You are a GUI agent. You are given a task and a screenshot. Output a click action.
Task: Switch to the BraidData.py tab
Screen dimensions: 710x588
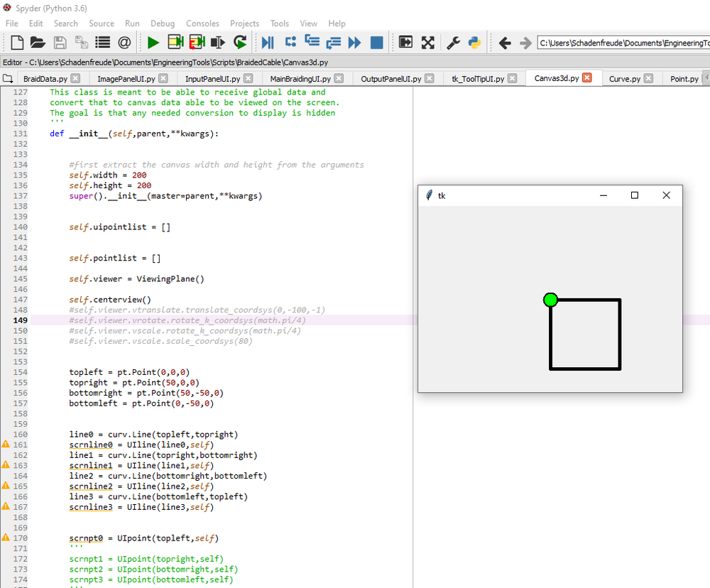pos(45,79)
